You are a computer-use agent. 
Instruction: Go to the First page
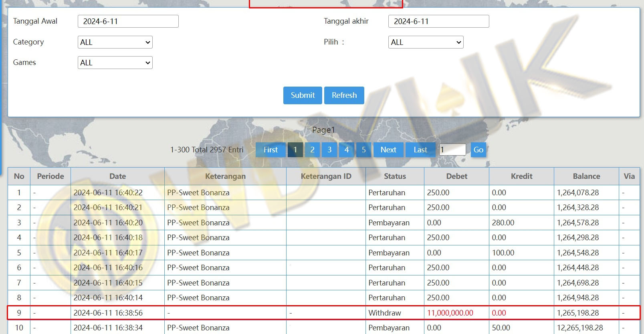click(x=271, y=150)
